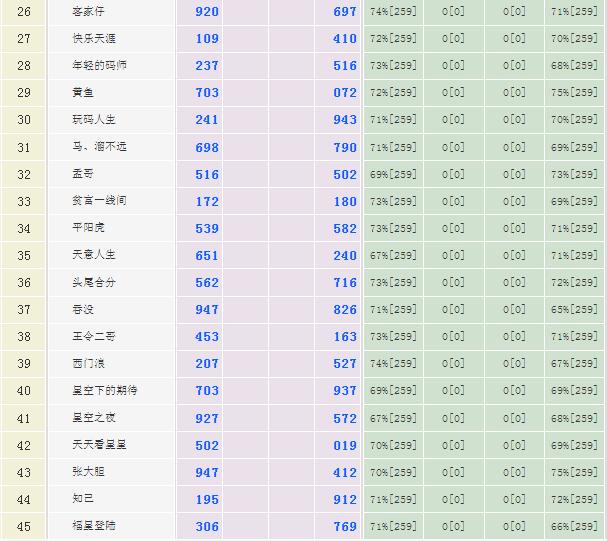This screenshot has height=541, width=607.
Task: Click the number 826 in row 37
Action: (345, 310)
